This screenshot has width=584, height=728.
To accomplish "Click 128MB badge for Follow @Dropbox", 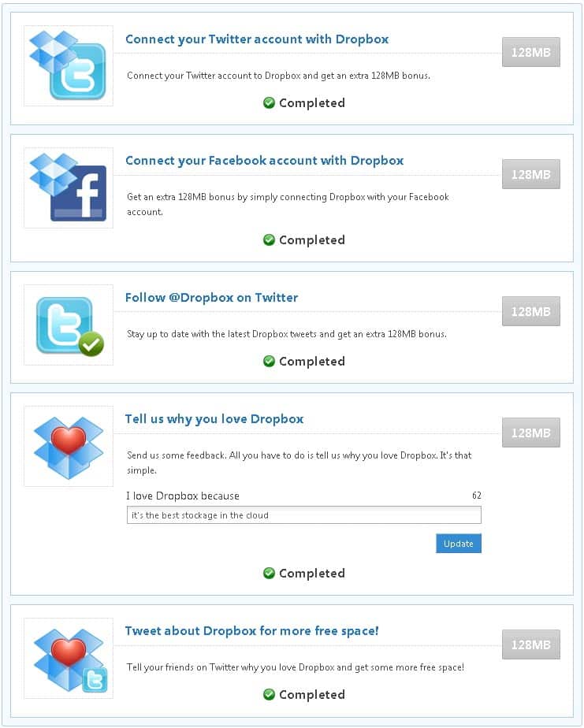I will coord(531,311).
